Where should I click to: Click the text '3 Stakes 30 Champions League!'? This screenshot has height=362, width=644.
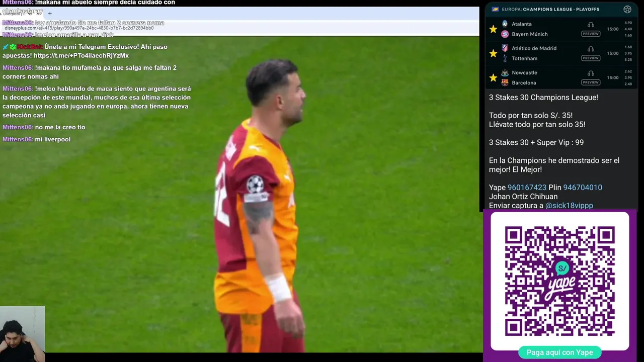point(543,98)
